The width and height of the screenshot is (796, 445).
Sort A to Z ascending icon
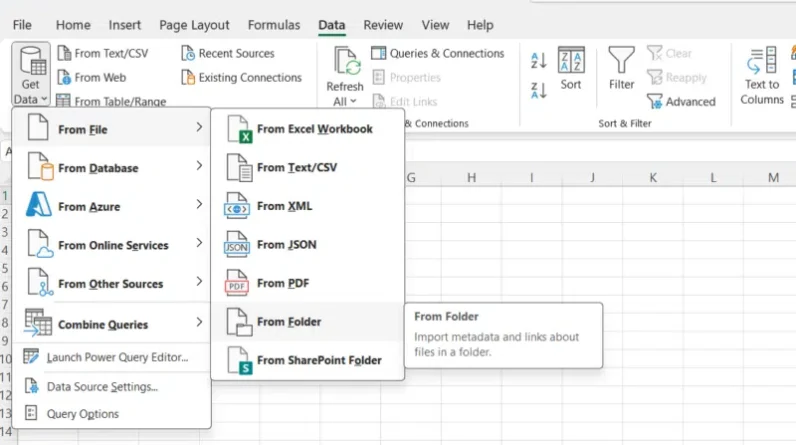[539, 60]
